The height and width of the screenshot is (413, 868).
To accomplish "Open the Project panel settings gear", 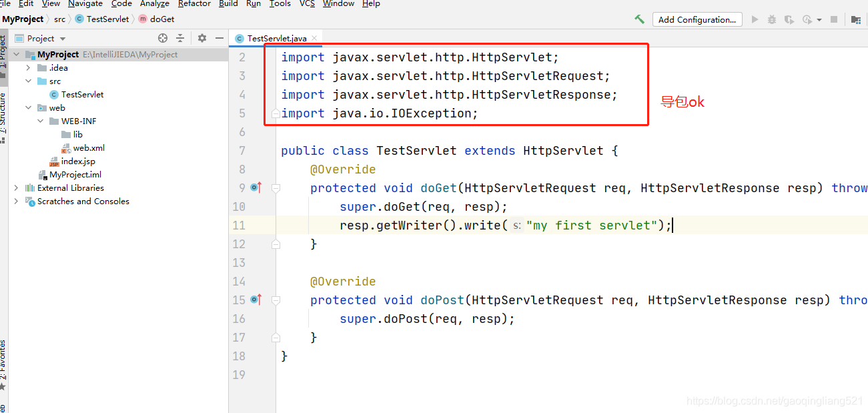I will pos(201,38).
